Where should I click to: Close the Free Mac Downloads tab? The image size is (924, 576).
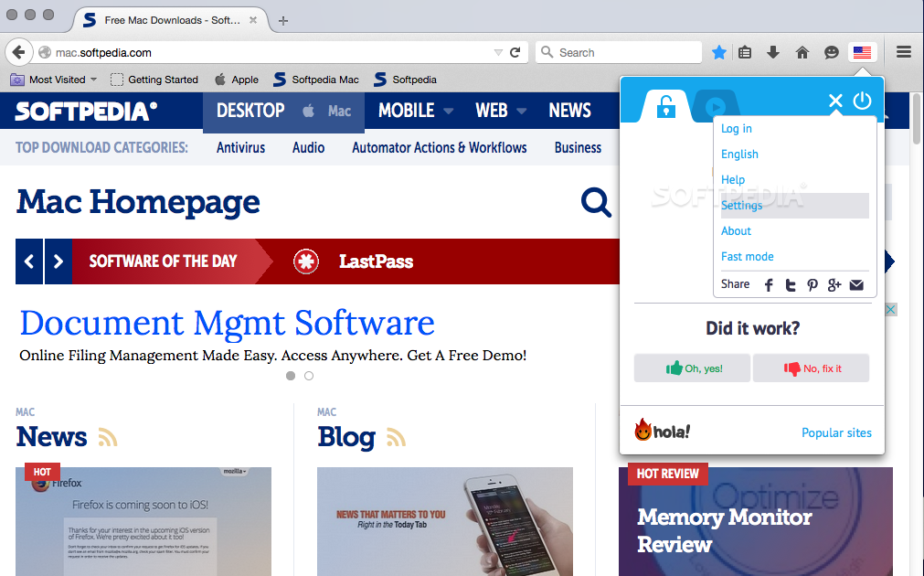[253, 20]
